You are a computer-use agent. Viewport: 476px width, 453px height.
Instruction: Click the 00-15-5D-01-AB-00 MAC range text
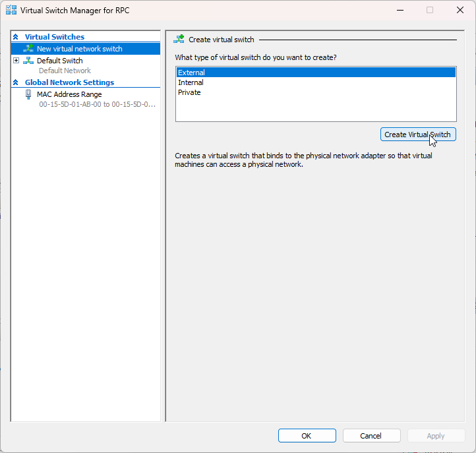point(97,104)
